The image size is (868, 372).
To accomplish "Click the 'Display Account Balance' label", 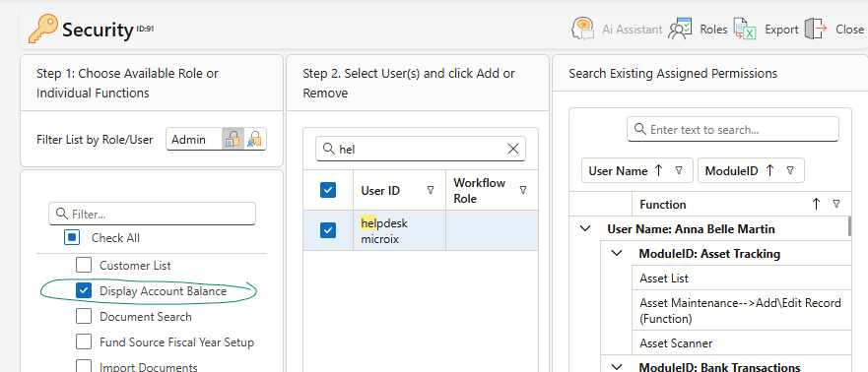I will tap(163, 290).
